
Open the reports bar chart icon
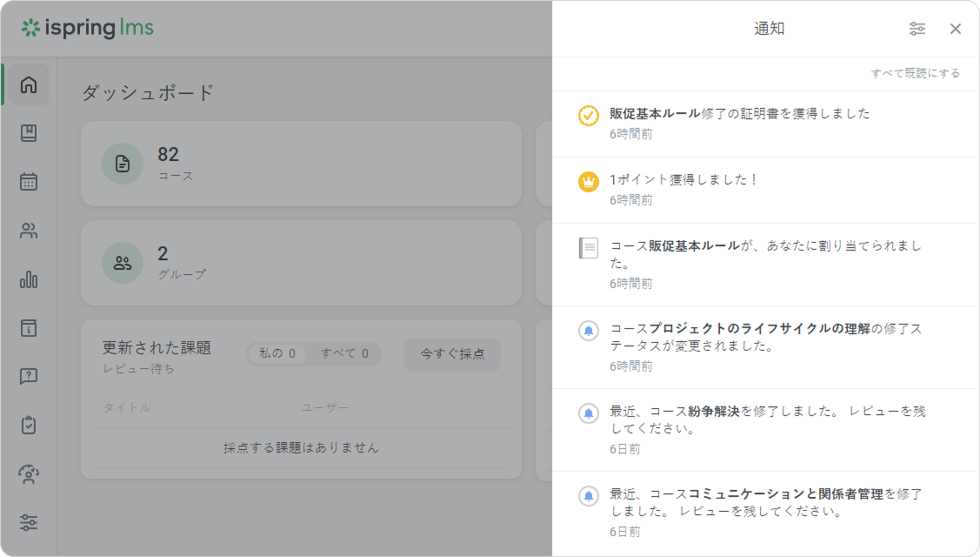(29, 279)
